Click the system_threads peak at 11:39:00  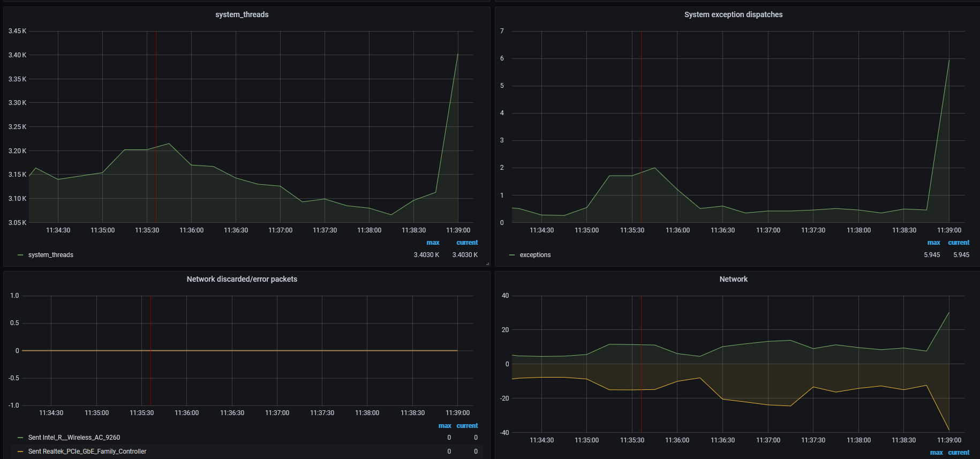458,54
